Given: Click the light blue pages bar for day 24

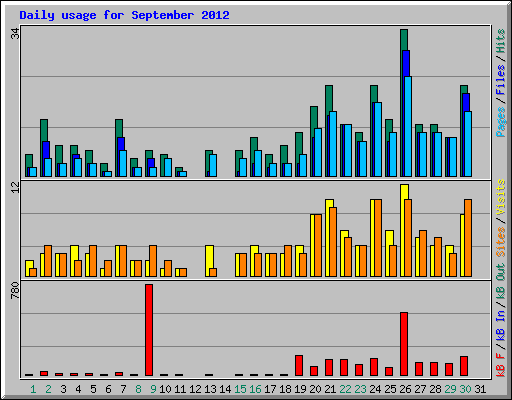Looking at the screenshot, I should point(378,139).
